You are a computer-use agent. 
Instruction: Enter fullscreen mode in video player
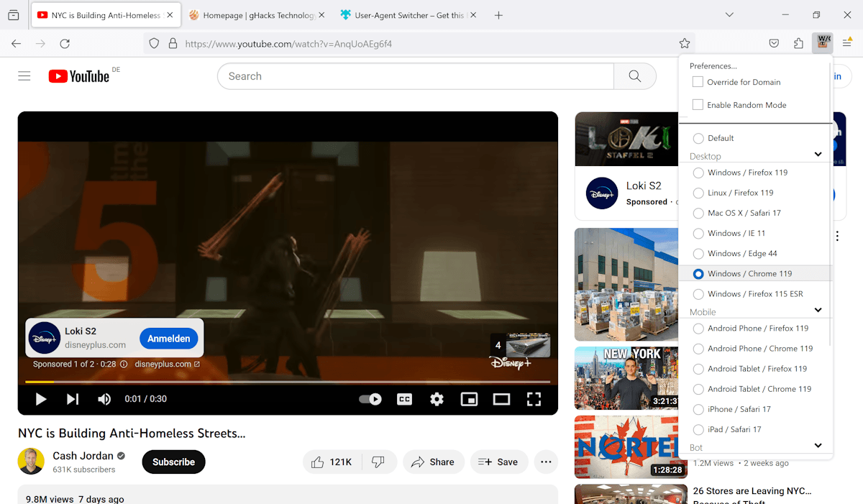coord(534,399)
